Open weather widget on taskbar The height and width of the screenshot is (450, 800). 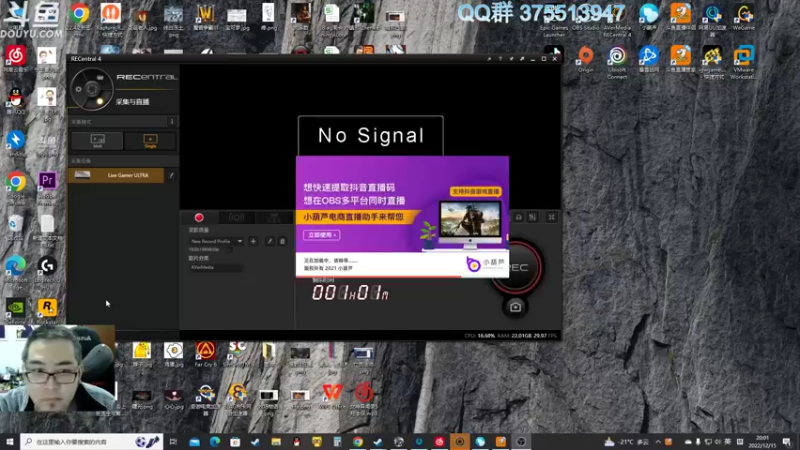click(x=627, y=442)
